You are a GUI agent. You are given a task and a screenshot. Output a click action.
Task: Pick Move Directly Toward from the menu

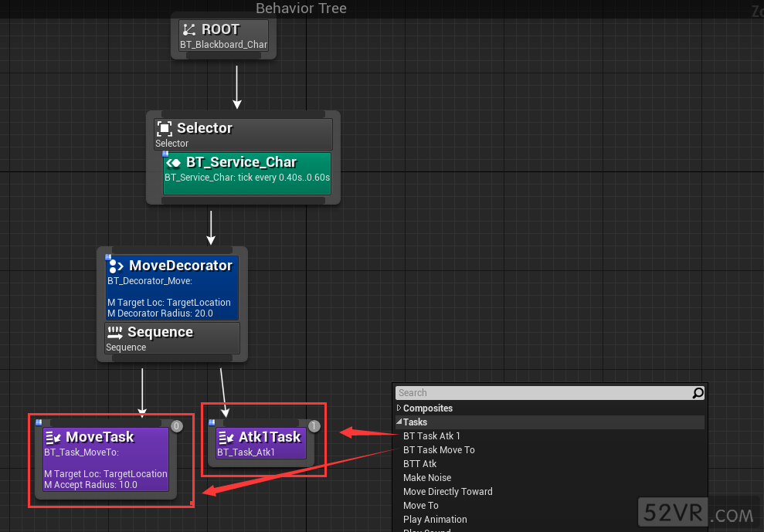(448, 492)
